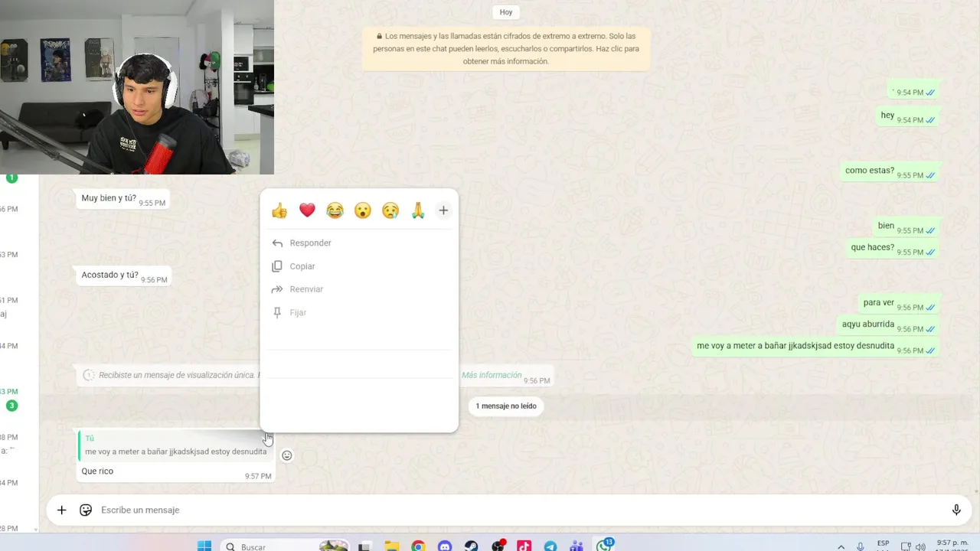Choose Reenviar in the message menu
This screenshot has width=980, height=551.
click(x=359, y=289)
